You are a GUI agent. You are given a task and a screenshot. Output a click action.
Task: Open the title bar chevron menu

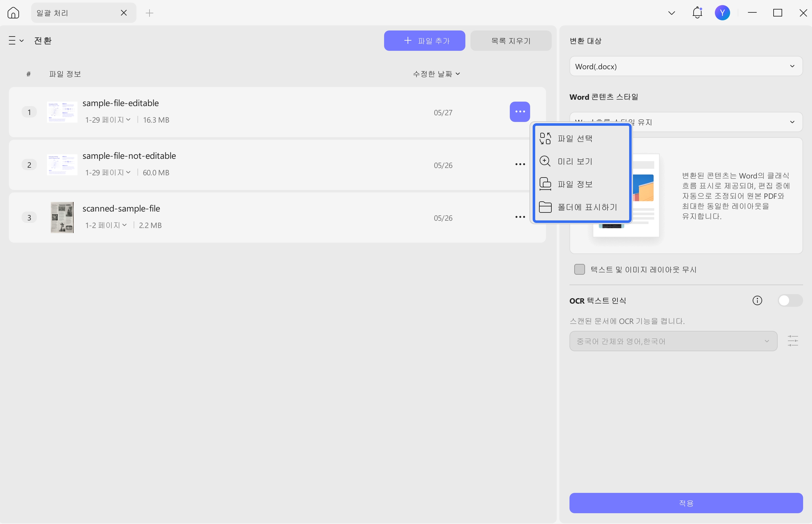tap(672, 13)
